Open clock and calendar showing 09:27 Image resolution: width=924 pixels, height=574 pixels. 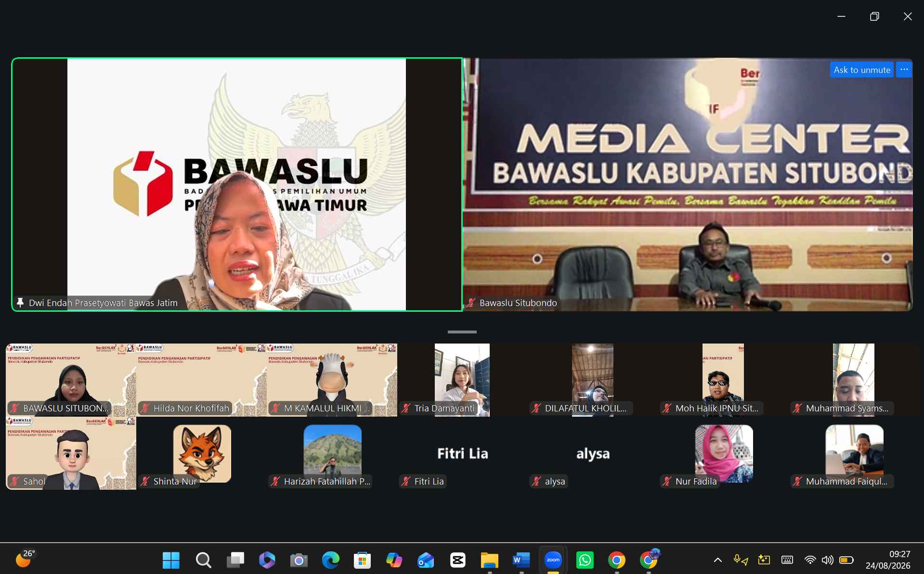[x=888, y=560]
